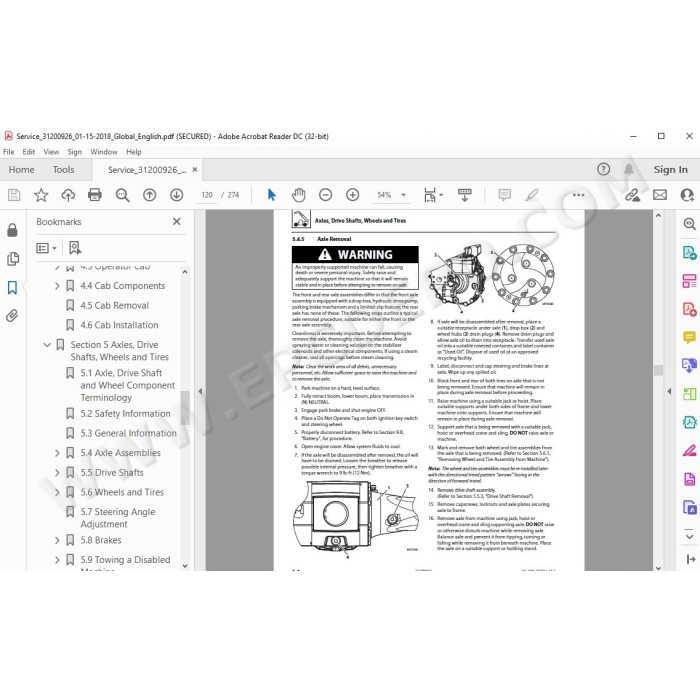Expand the 5.5 Drive Shafts bookmark
The height and width of the screenshot is (700, 700).
tap(57, 473)
